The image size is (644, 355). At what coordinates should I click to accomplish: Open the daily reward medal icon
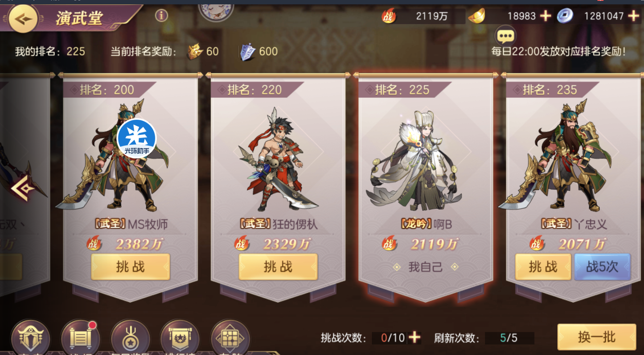pos(131,338)
